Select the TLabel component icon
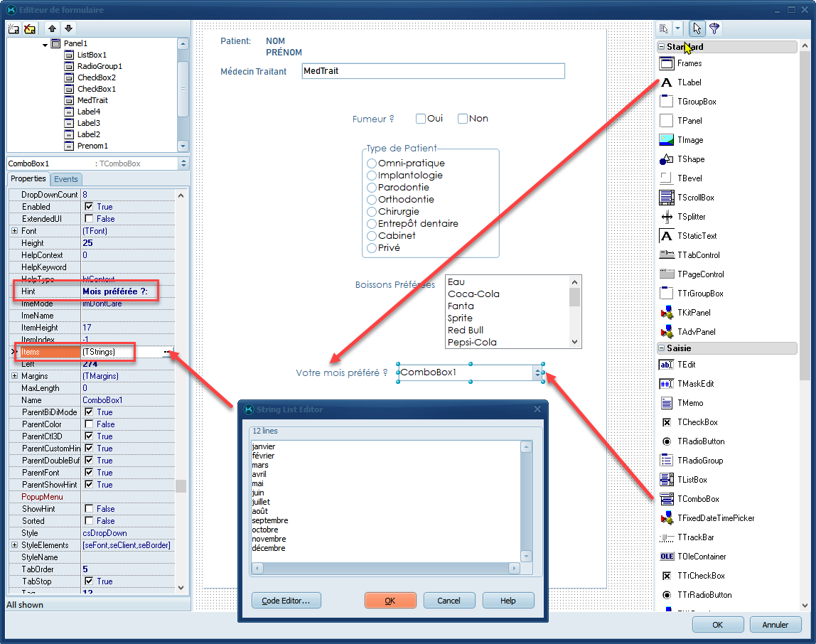The width and height of the screenshot is (816, 644). tap(666, 82)
